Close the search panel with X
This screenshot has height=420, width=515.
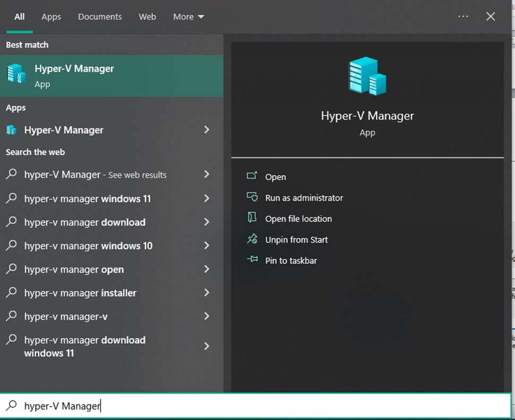click(x=491, y=16)
